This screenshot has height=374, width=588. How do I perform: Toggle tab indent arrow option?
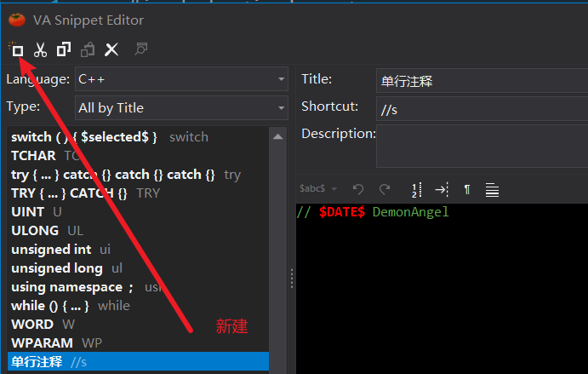[x=442, y=189]
